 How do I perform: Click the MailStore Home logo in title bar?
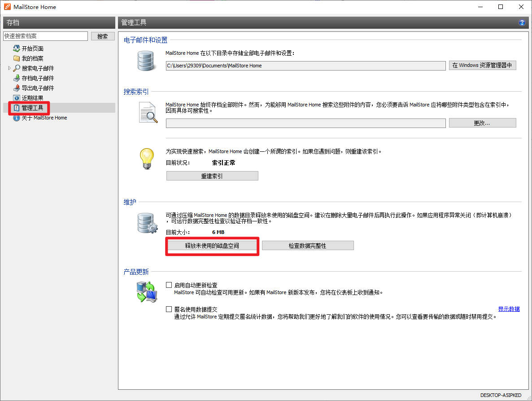tap(7, 7)
